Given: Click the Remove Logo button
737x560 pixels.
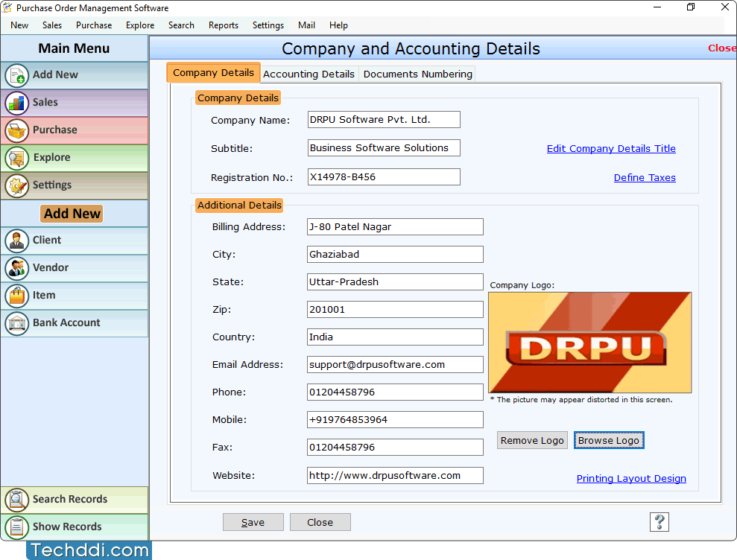Looking at the screenshot, I should 532,441.
